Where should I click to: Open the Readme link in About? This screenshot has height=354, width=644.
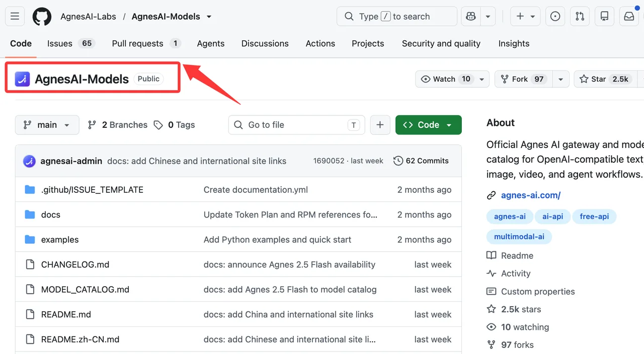tap(510, 256)
